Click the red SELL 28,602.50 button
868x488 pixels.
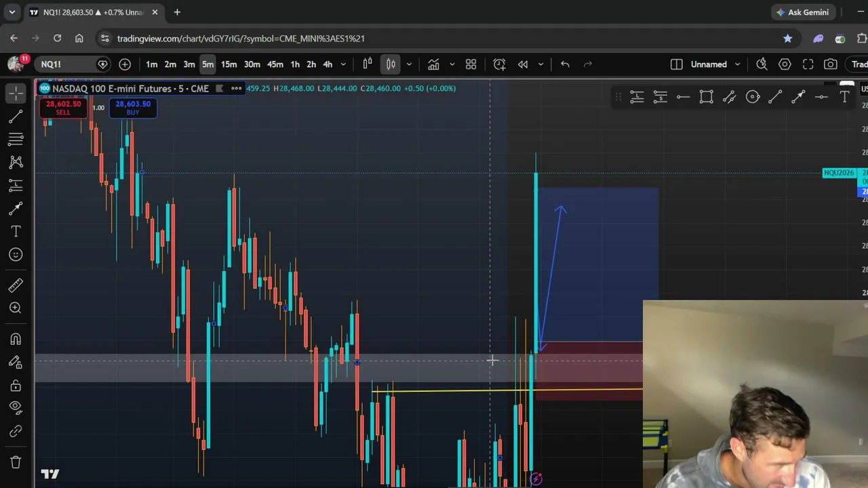(63, 107)
